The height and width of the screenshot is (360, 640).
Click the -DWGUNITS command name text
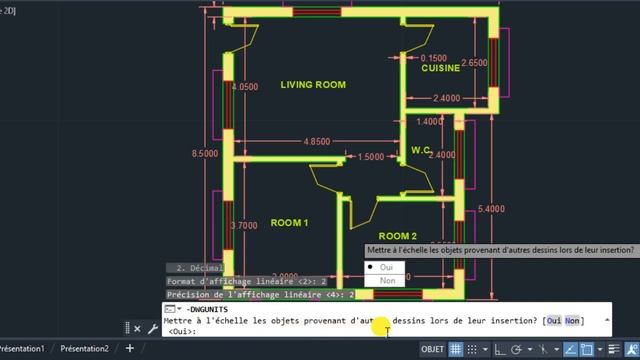pos(207,309)
